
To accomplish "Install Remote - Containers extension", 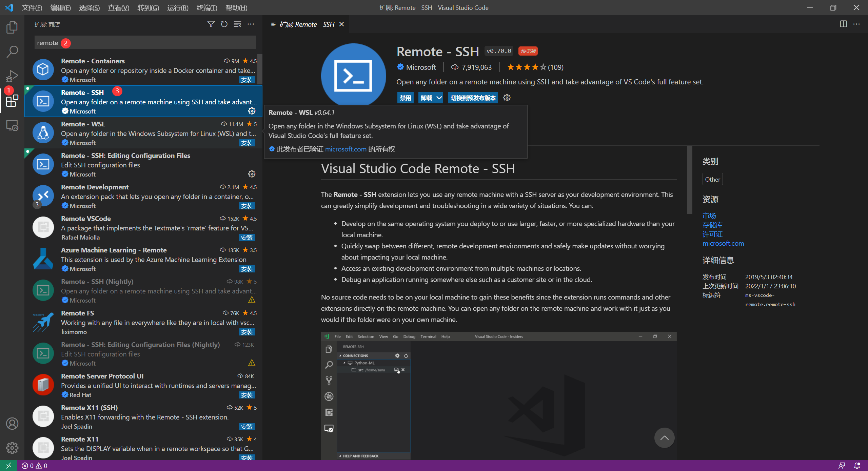I will (246, 80).
